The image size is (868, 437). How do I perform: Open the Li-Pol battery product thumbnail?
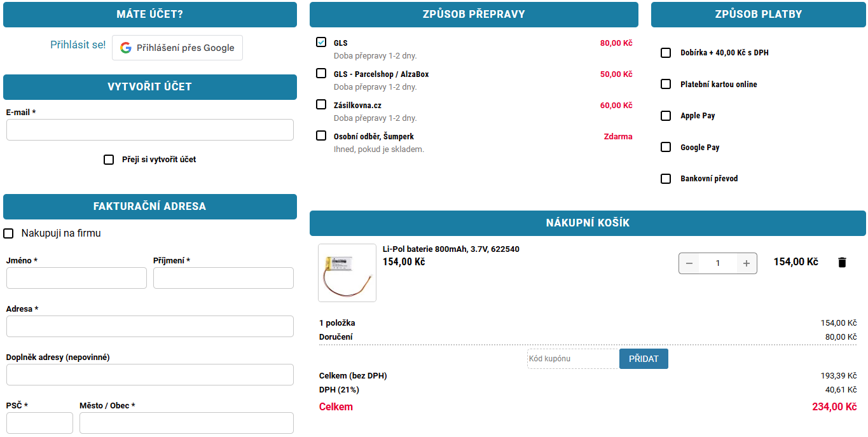(x=347, y=273)
